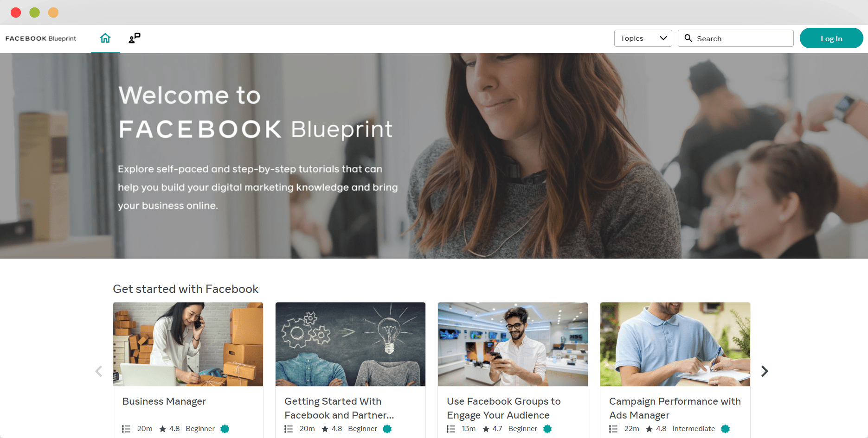Click star rating icon on Getting Started card
This screenshot has height=438, width=868.
[325, 429]
